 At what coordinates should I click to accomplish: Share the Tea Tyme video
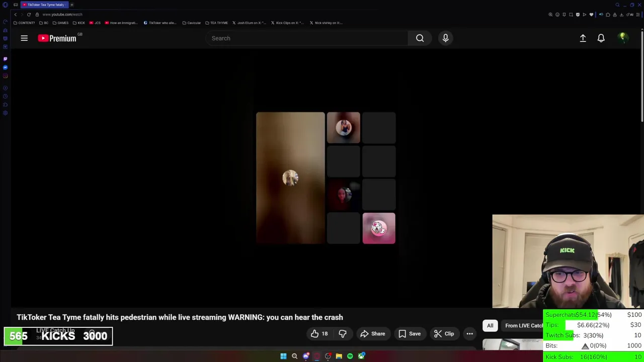coord(373,334)
